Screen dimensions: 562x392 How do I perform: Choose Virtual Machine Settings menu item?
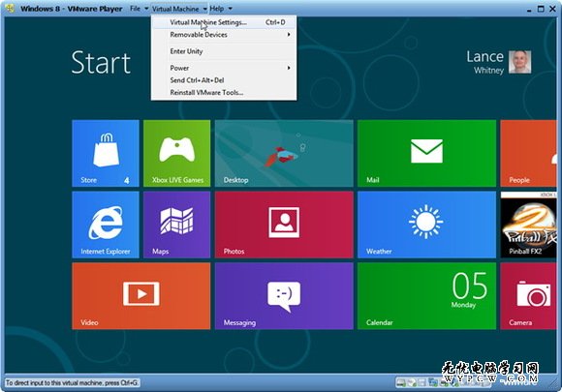point(224,22)
